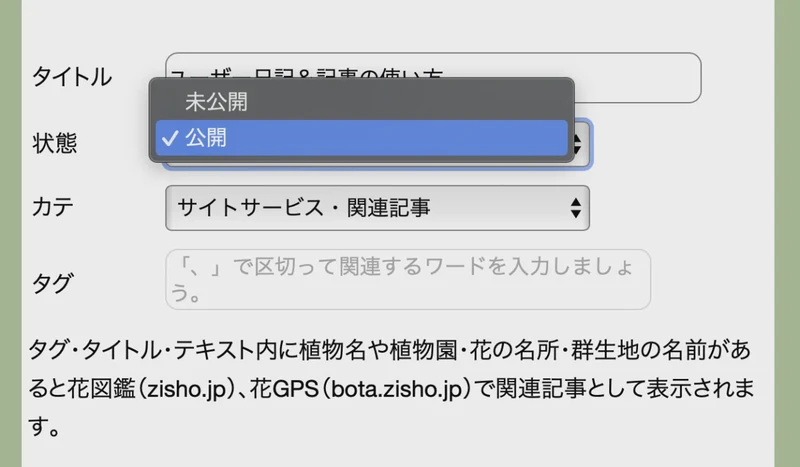Select the 未公開 option in the popup

coord(361,102)
